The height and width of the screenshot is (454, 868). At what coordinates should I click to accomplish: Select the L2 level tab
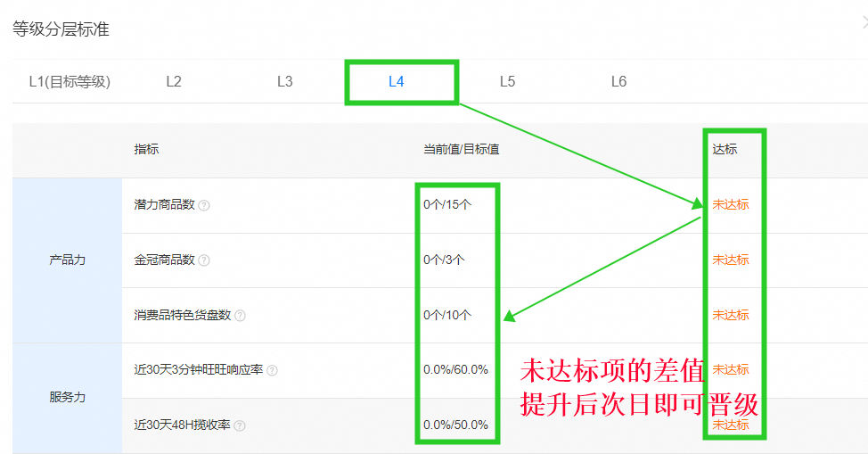174,81
